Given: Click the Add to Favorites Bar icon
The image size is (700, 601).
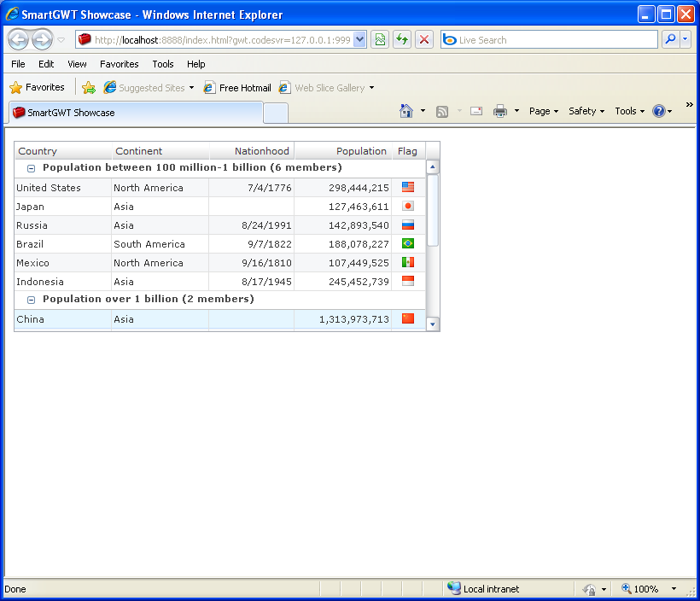Looking at the screenshot, I should (89, 88).
